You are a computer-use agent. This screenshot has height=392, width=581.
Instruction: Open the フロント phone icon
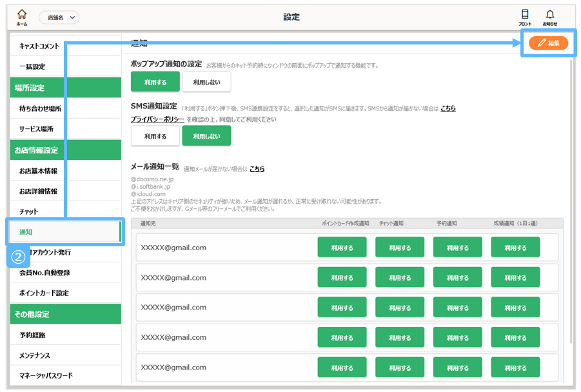pyautogui.click(x=524, y=17)
